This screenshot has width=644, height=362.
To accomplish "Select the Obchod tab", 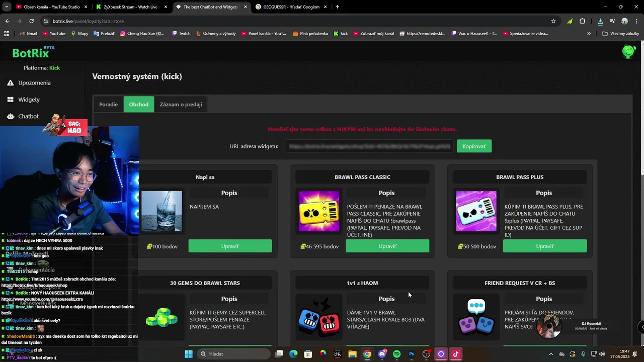I will [138, 104].
